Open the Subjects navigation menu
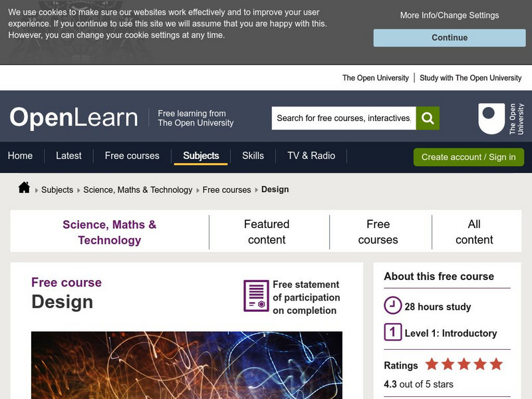 click(201, 156)
